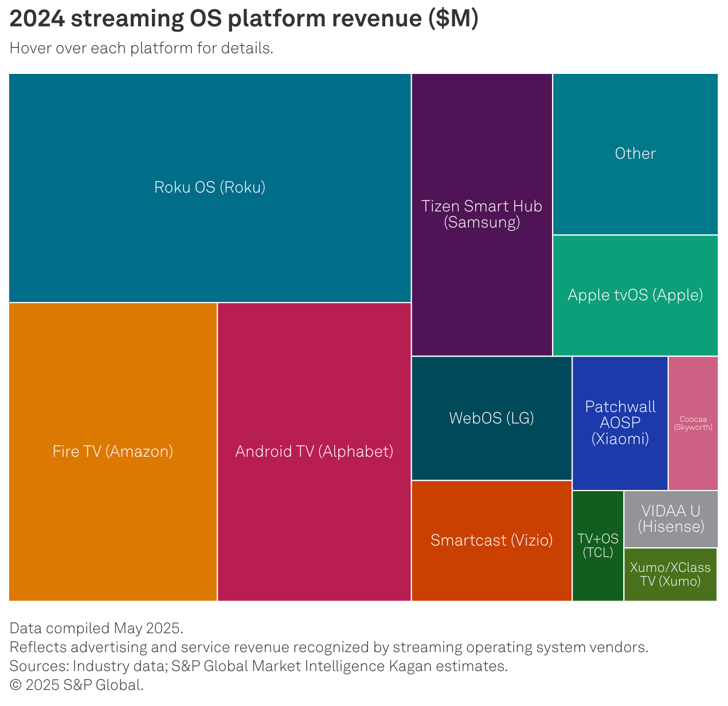Click the 'Hover over each platform' subtitle

141,48
